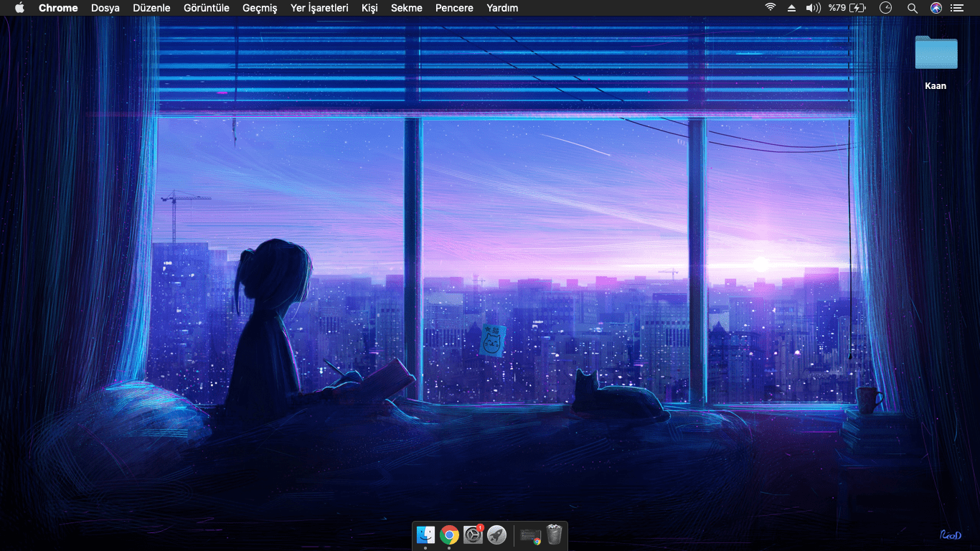Open the Trash in the Dock
Viewport: 980px width, 551px height.
pos(554,534)
